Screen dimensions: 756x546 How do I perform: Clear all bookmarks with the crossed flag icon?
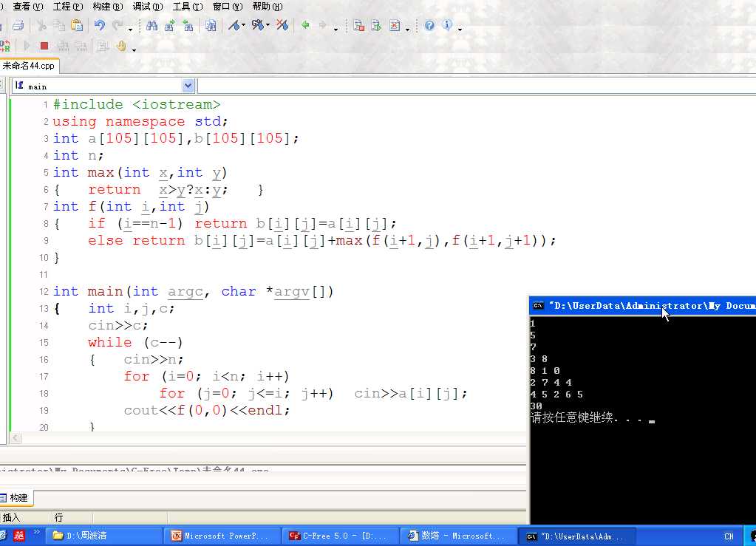pos(282,25)
